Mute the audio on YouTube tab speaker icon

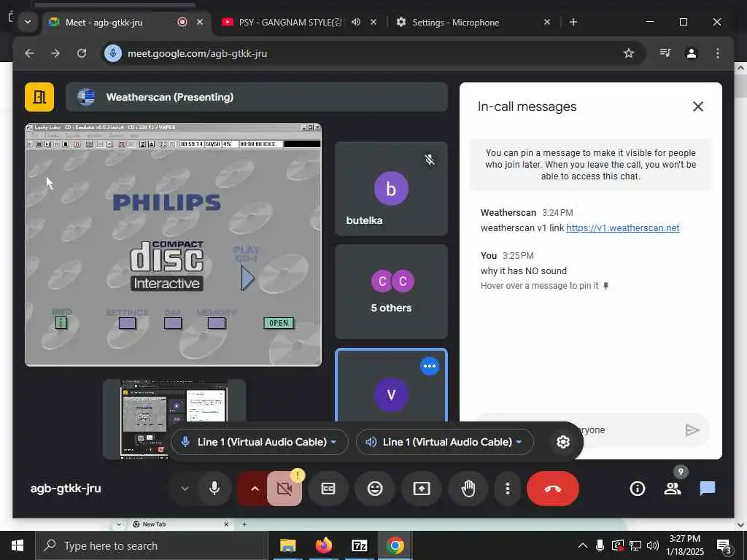pyautogui.click(x=356, y=22)
